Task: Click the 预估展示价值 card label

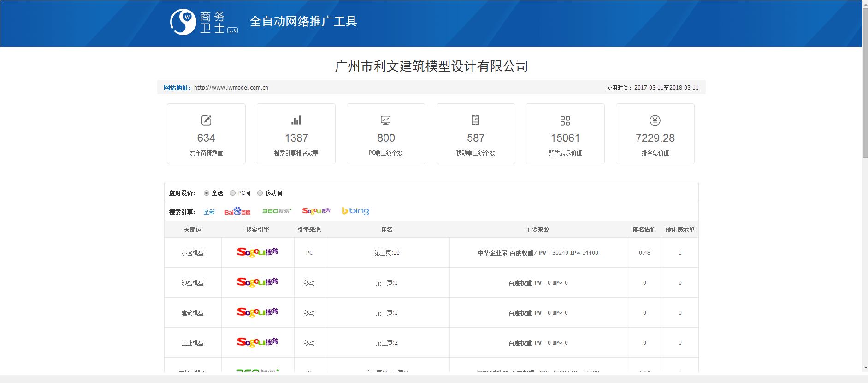Action: (x=565, y=153)
